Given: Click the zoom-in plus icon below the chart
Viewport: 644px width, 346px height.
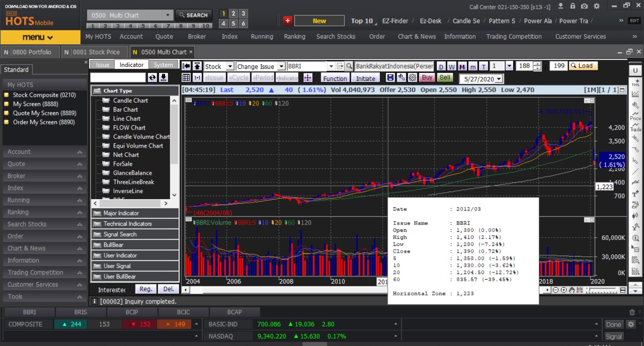Looking at the screenshot, I should (x=563, y=290).
